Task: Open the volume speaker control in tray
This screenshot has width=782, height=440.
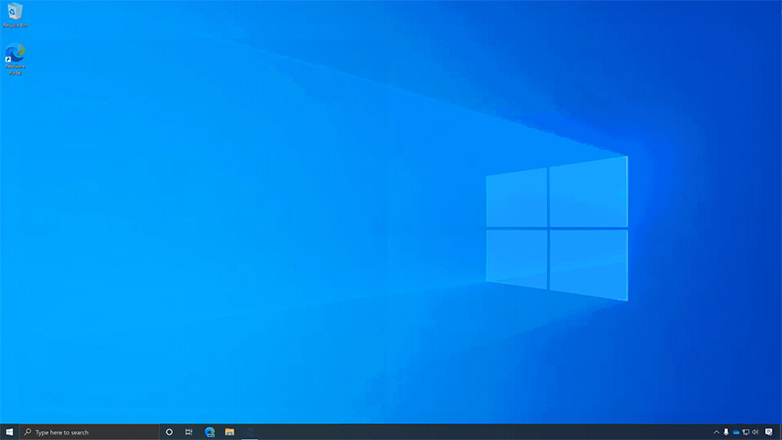Action: pyautogui.click(x=755, y=432)
